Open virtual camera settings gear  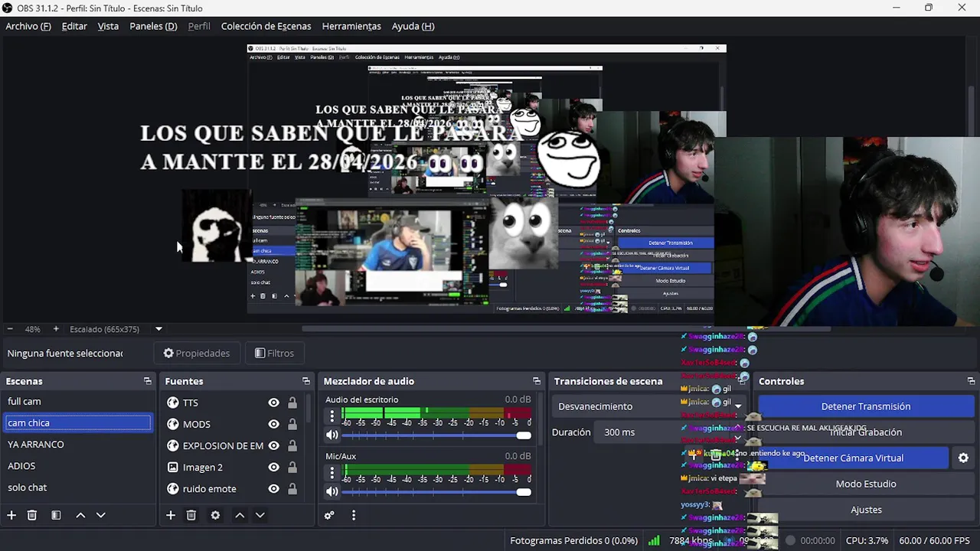963,458
